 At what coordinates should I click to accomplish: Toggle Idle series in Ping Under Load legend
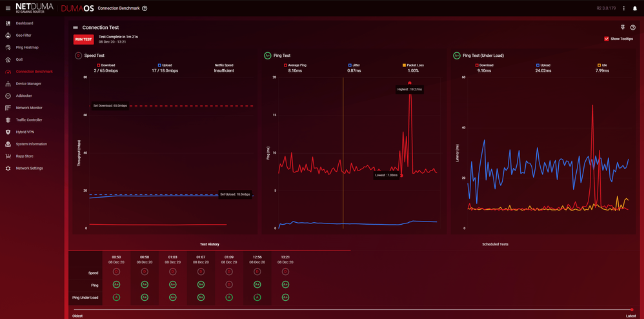click(602, 65)
